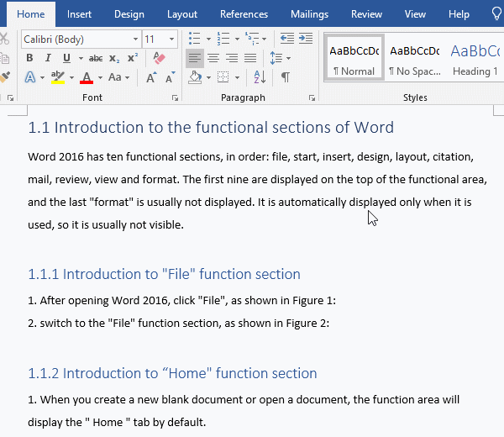Toggle Superscript formatting
Viewport: 504px width, 437px height.
[x=133, y=58]
